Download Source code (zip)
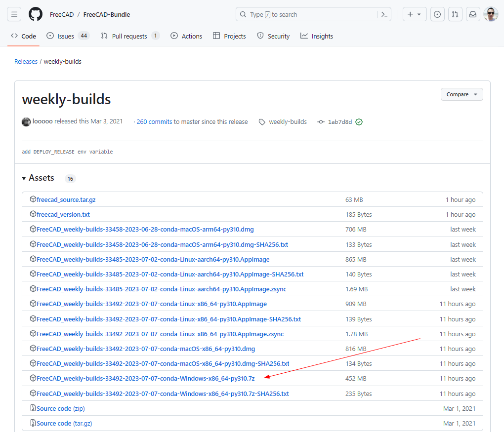 tap(61, 409)
